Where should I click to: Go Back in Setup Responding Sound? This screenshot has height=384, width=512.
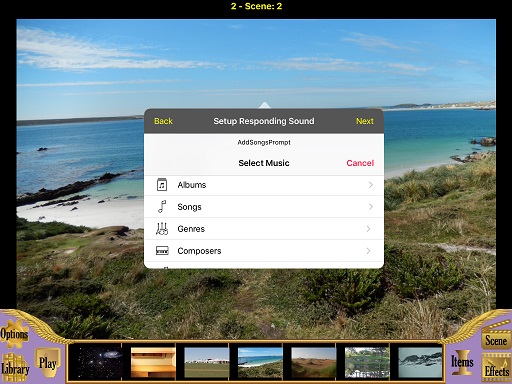pos(163,121)
